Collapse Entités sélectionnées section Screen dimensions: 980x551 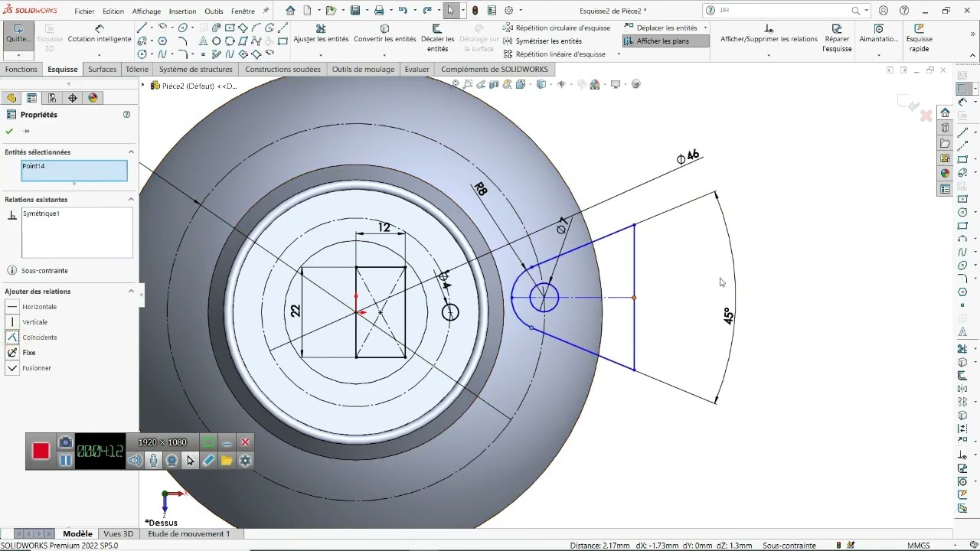click(x=131, y=152)
